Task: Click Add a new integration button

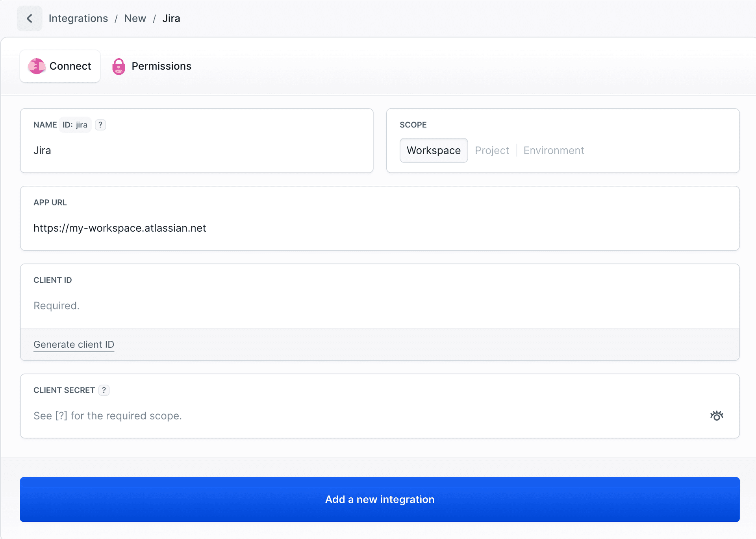Action: pos(380,500)
